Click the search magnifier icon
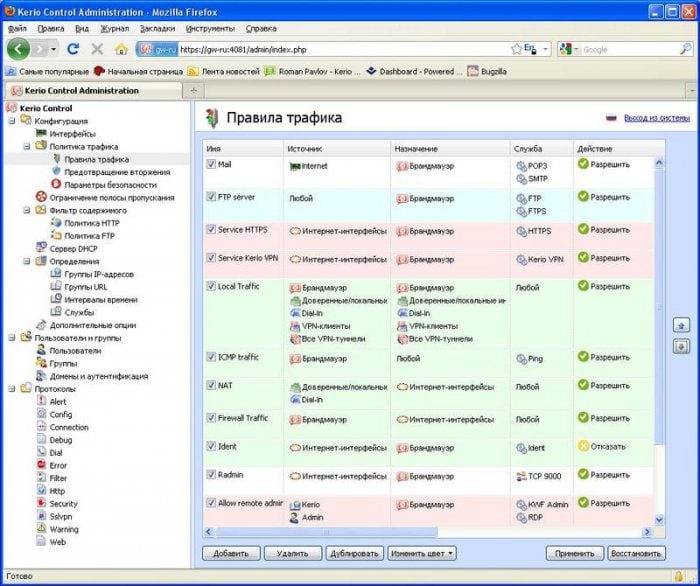The width and height of the screenshot is (700, 586). coord(685,49)
